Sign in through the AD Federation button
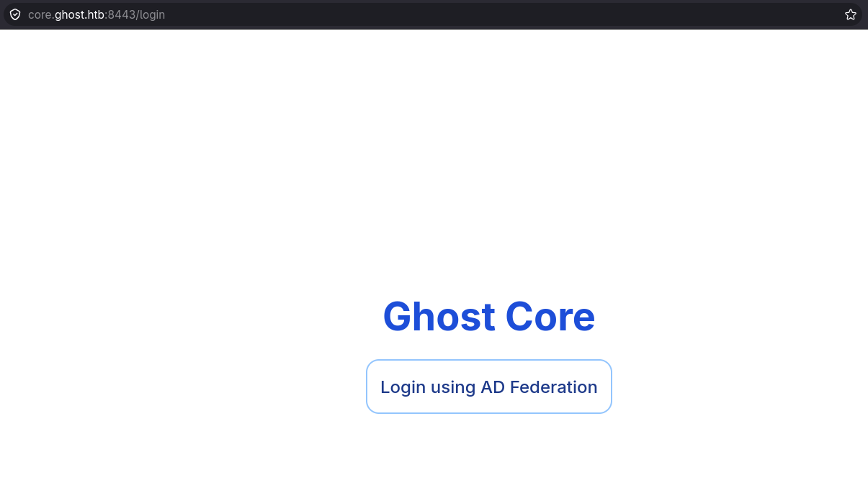The image size is (868, 483). point(489,387)
